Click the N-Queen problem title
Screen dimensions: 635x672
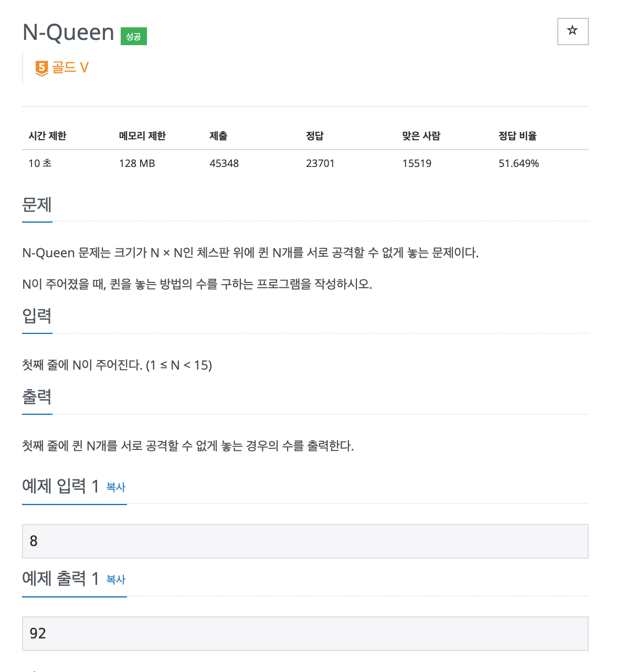click(68, 32)
